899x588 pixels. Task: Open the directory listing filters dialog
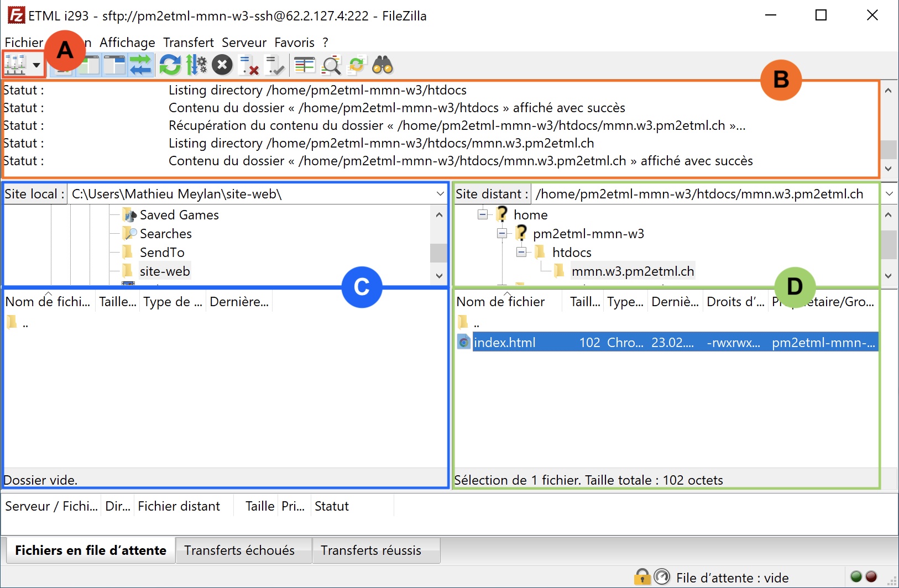tap(305, 65)
